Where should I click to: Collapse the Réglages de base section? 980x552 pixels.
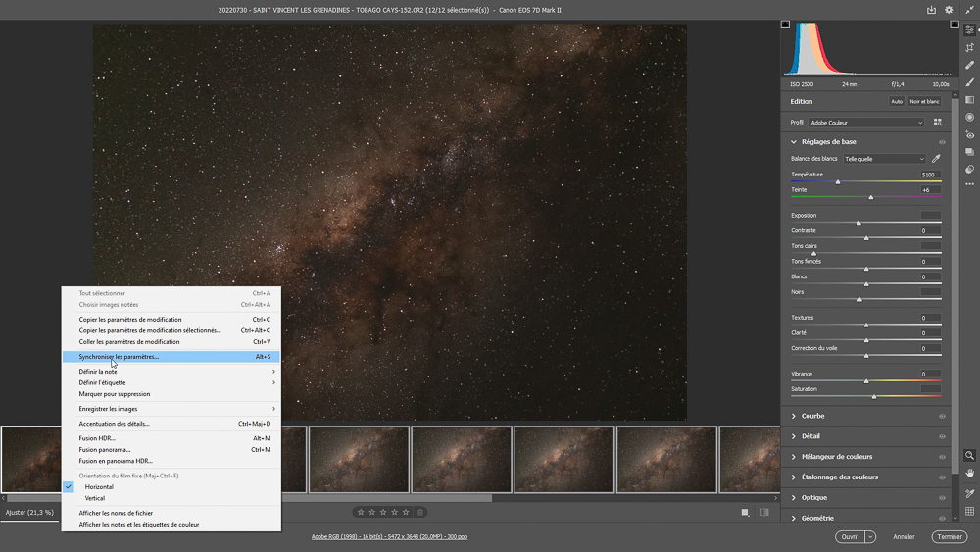click(x=794, y=142)
